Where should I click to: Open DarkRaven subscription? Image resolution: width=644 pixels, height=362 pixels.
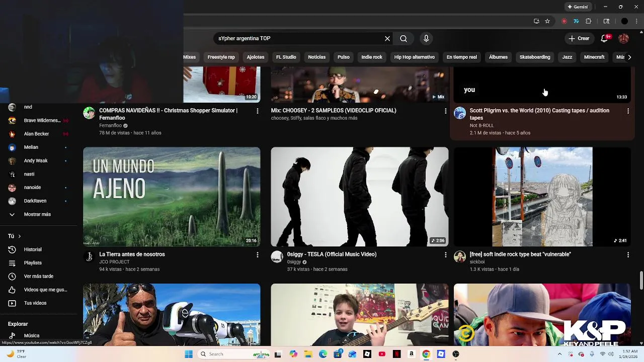click(x=36, y=201)
